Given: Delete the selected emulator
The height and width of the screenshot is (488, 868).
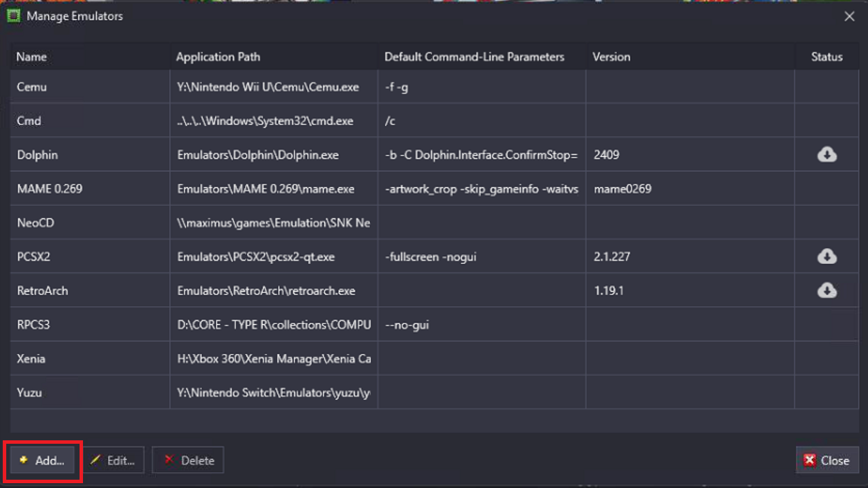Looking at the screenshot, I should tap(188, 460).
